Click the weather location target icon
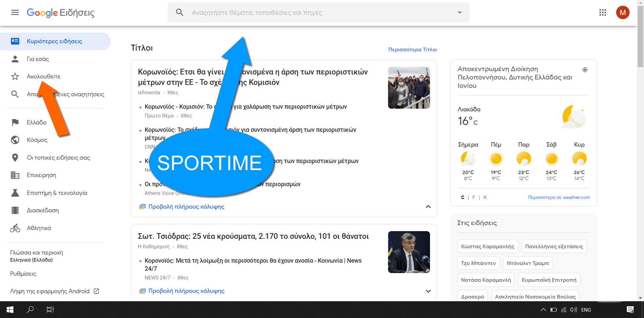 point(585,70)
